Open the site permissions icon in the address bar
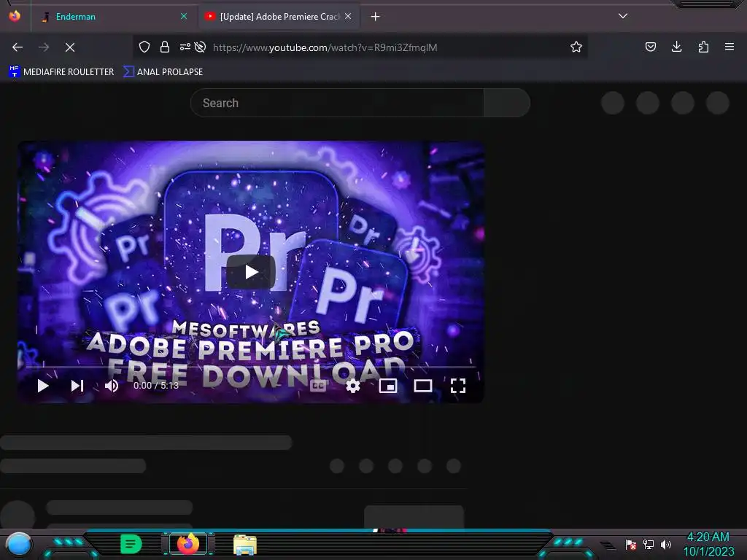Screen dimensions: 747x560 185,47
